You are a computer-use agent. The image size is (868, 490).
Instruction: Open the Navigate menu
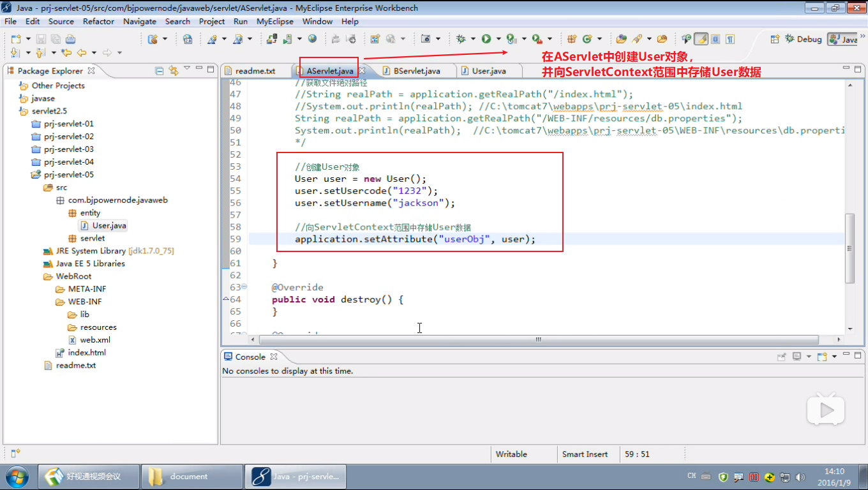point(140,21)
